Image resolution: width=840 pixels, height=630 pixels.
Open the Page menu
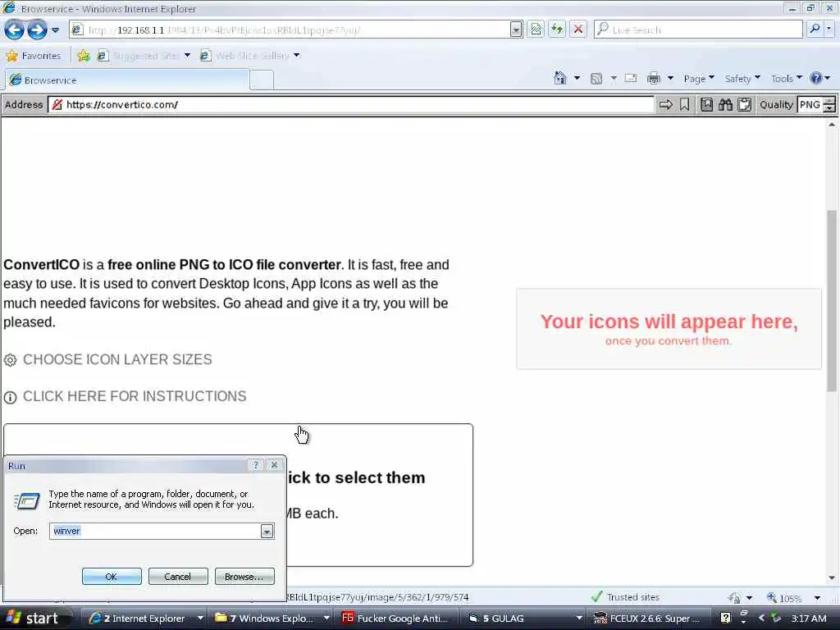[699, 79]
